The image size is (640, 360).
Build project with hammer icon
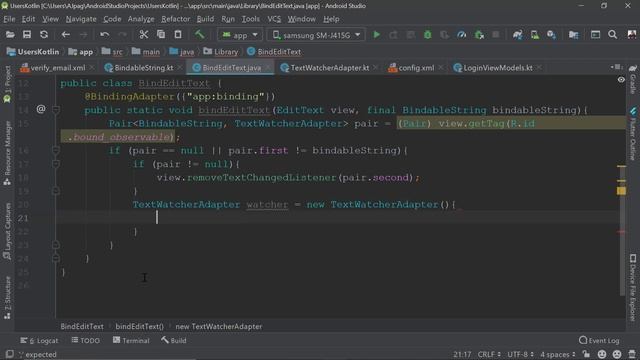click(200, 35)
